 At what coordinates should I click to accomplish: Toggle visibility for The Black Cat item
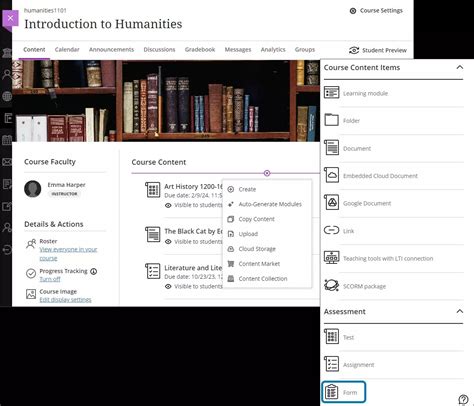tap(168, 242)
